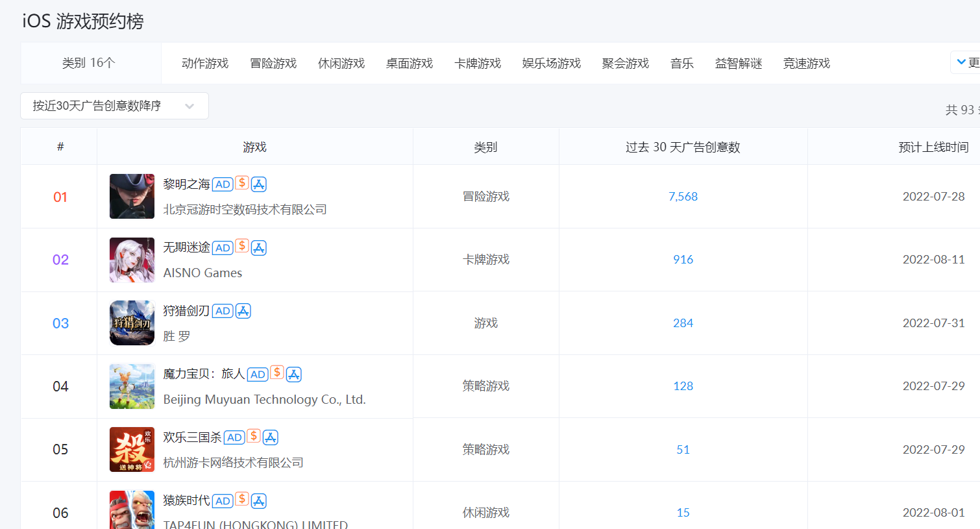
Task: Expand more categories with the chevron
Action: tap(961, 62)
